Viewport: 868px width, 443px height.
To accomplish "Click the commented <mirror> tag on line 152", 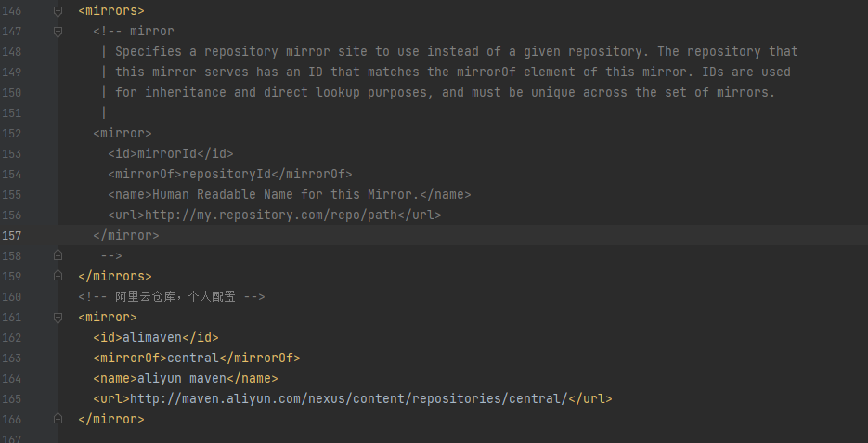I will tap(123, 134).
